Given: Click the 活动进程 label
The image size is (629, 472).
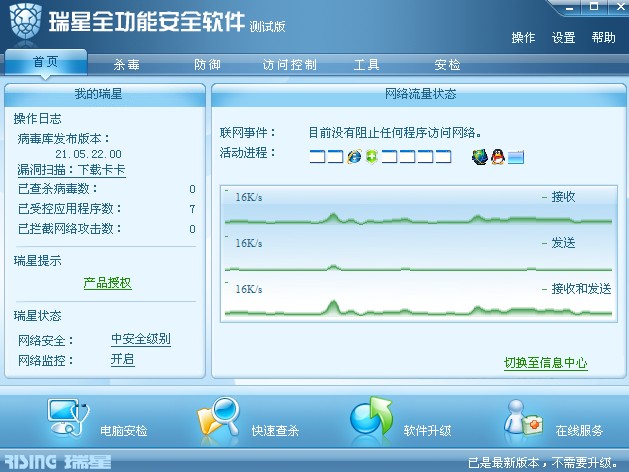Looking at the screenshot, I should coord(248,152).
